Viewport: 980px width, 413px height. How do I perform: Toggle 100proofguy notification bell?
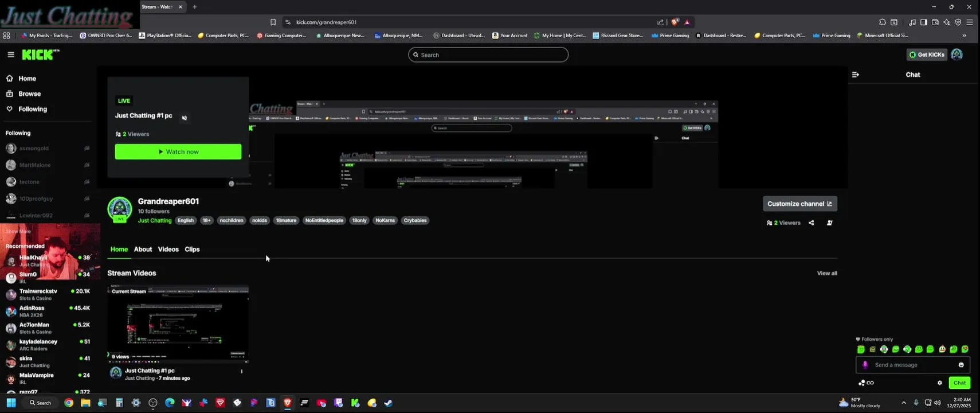point(87,198)
